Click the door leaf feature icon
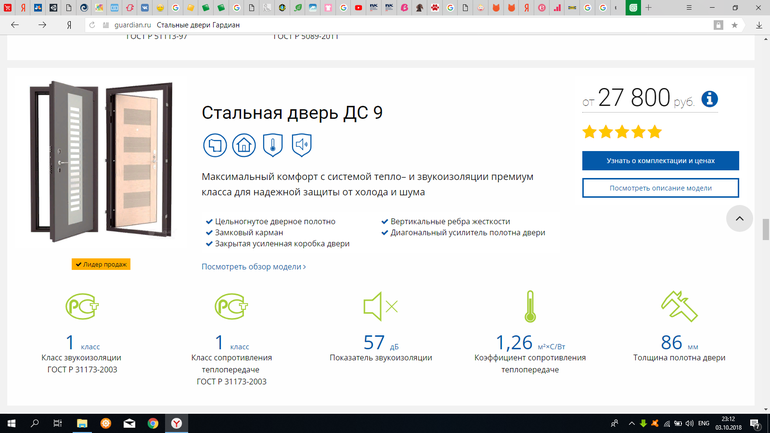Screen dimensions: 770x433 [x=215, y=145]
